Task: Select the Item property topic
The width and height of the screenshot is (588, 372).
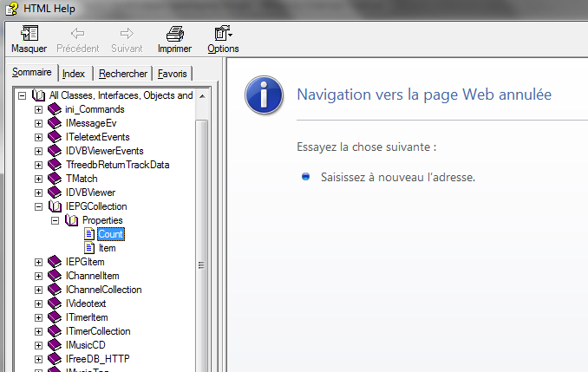Action: point(108,248)
